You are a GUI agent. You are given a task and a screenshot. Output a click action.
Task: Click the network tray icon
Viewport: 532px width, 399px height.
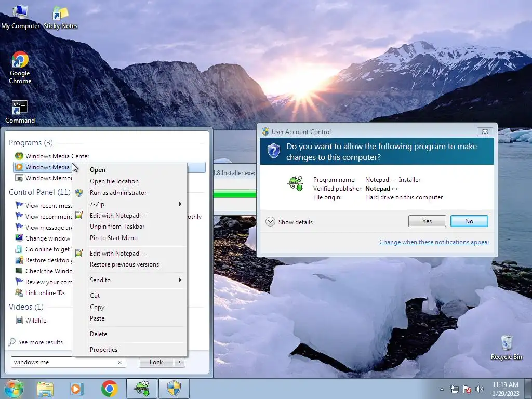coord(454,389)
